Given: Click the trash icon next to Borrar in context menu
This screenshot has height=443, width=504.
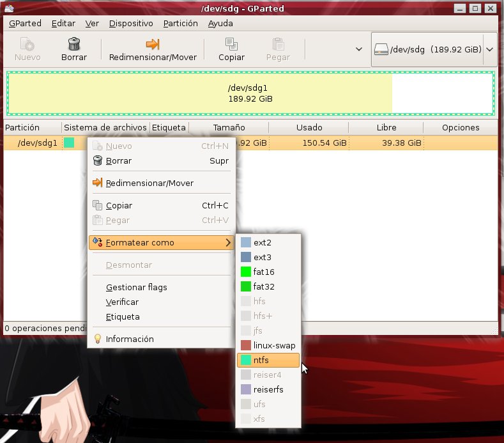Looking at the screenshot, I should [97, 160].
